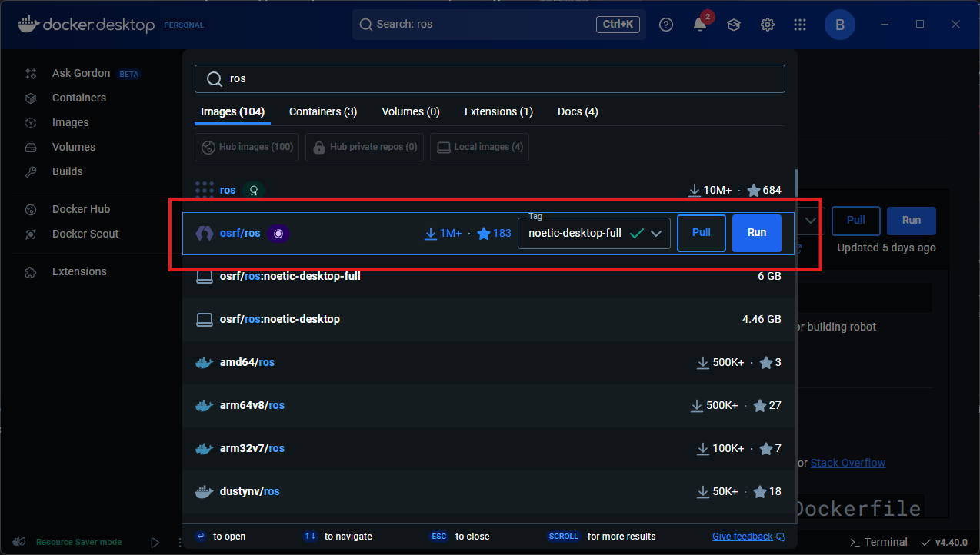Switch to the Containers (3) tab
This screenshot has width=980, height=555.
pyautogui.click(x=323, y=112)
